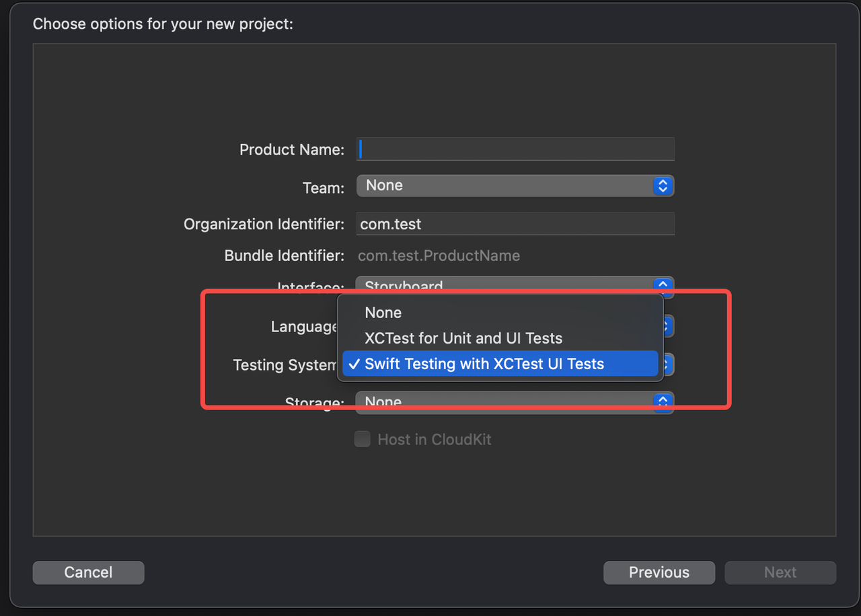Click the Product Name text field

coord(515,149)
